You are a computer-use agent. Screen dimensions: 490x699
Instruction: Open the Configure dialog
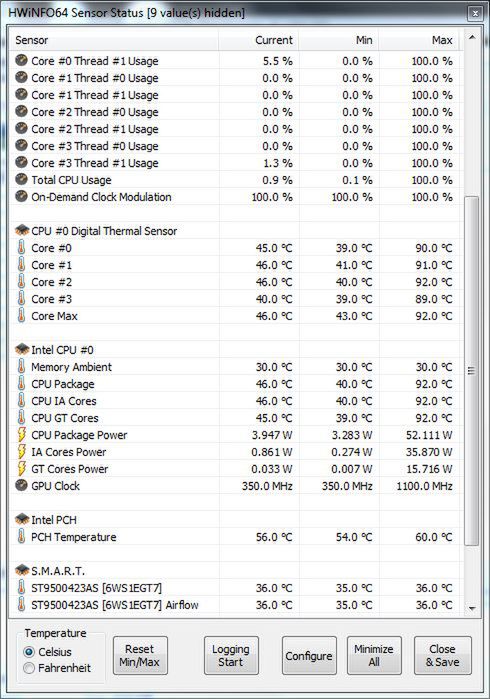[309, 655]
